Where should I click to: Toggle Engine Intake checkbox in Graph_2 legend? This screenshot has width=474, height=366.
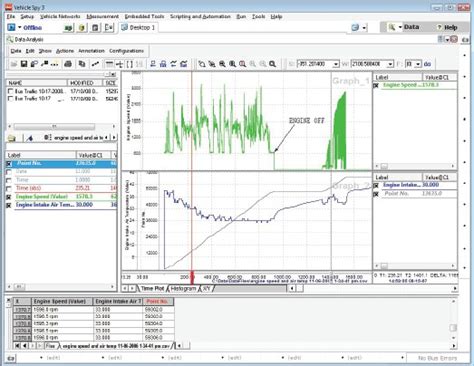tap(376, 185)
